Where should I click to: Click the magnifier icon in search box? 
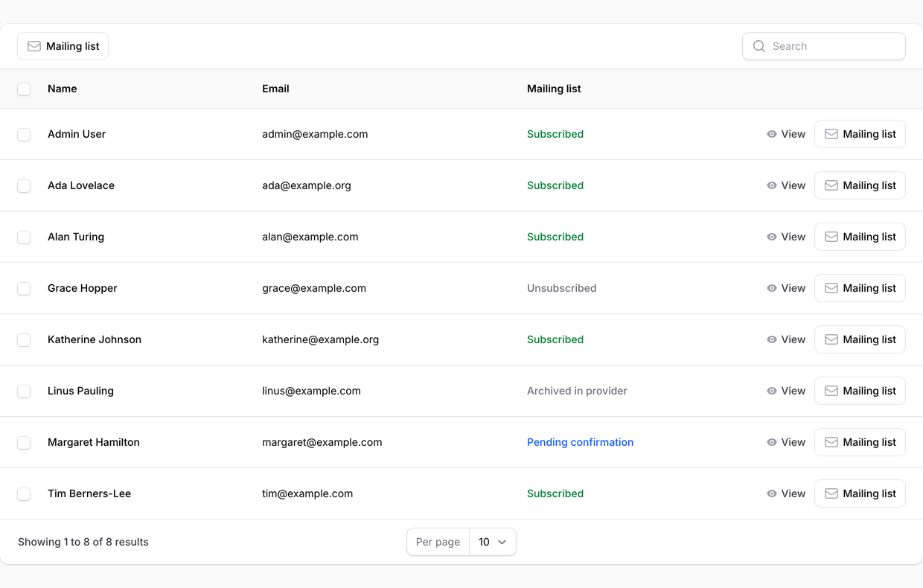pyautogui.click(x=759, y=46)
